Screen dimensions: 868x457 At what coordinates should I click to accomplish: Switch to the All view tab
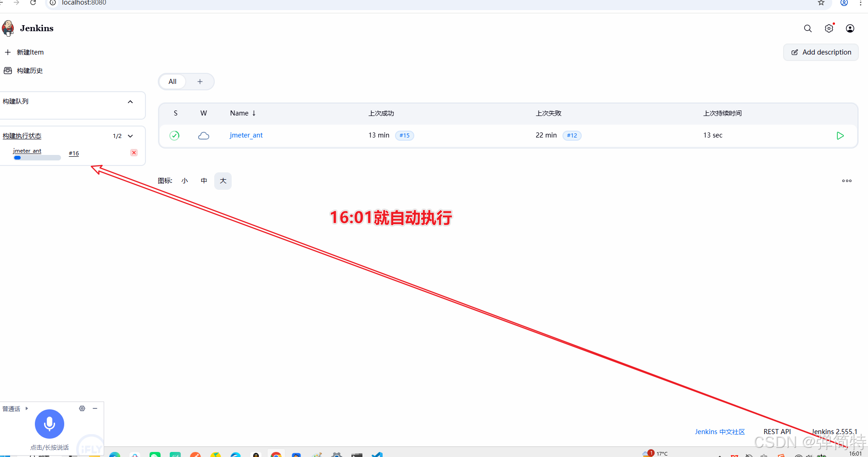[x=172, y=82]
